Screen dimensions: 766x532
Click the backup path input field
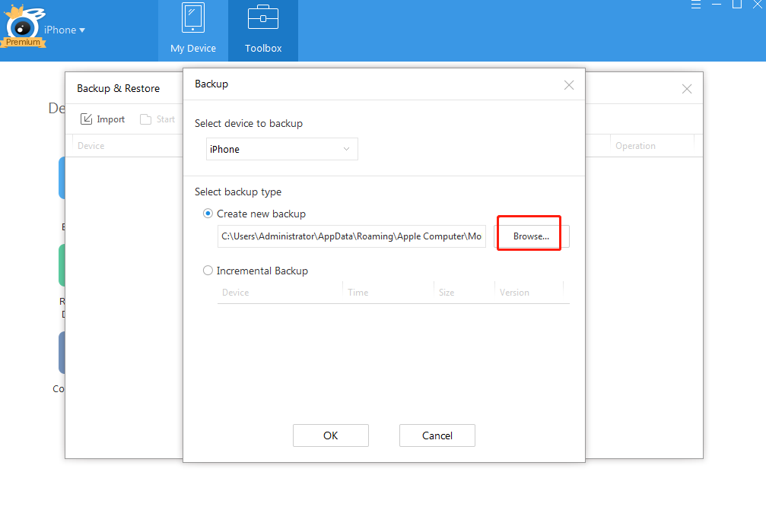pos(351,236)
